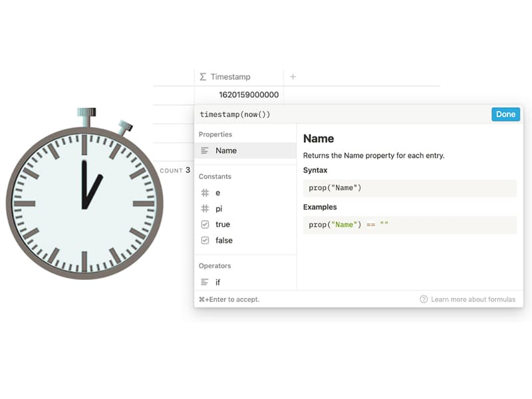Pick the if operator in the list
This screenshot has height=399, width=532.
(x=245, y=282)
